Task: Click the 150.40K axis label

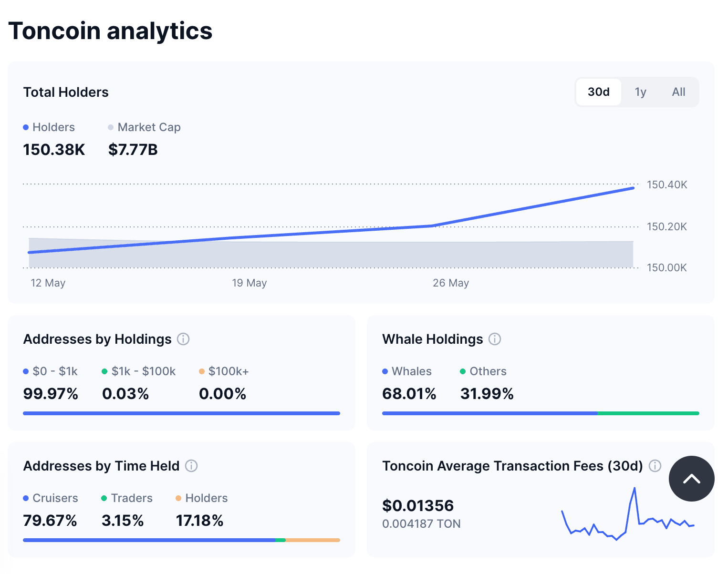Action: click(667, 184)
